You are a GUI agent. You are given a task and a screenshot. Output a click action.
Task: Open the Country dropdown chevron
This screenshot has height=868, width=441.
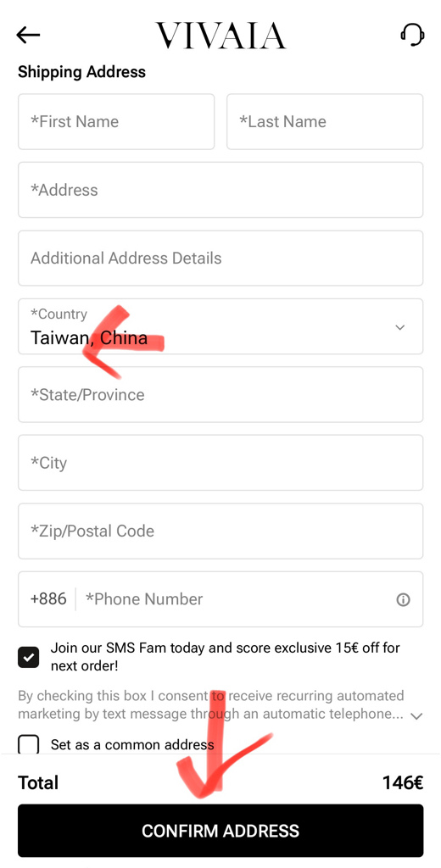pyautogui.click(x=400, y=327)
